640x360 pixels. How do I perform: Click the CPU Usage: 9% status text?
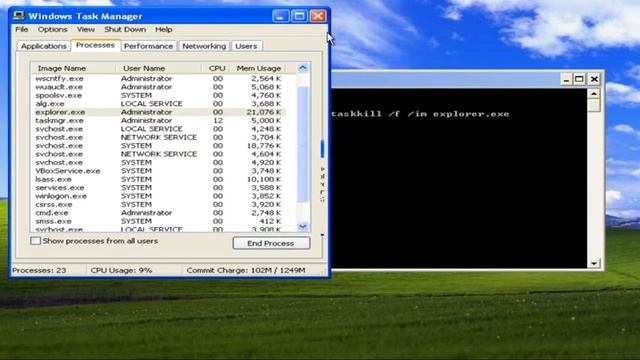point(121,270)
